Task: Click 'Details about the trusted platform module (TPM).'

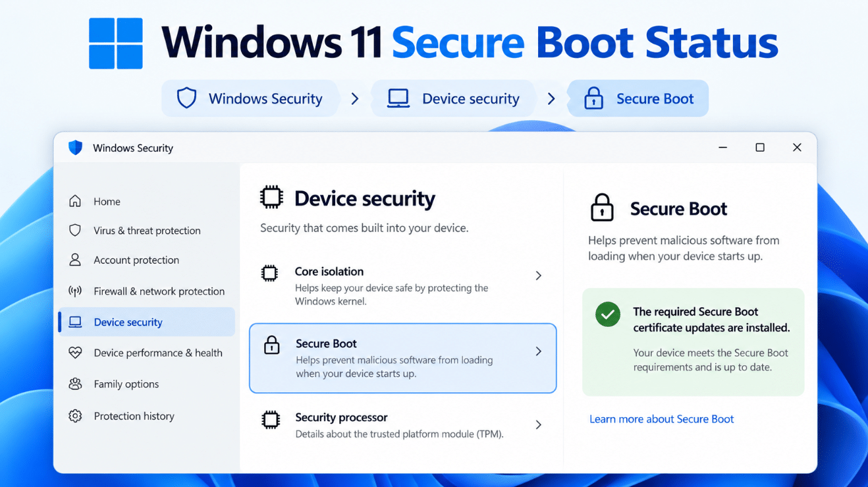Action: coord(399,434)
